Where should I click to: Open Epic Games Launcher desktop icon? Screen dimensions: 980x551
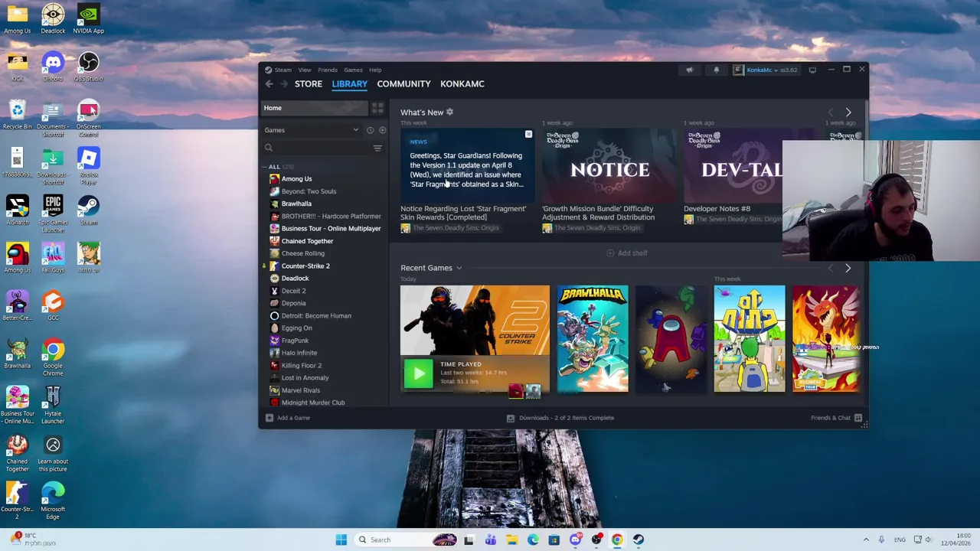[53, 214]
